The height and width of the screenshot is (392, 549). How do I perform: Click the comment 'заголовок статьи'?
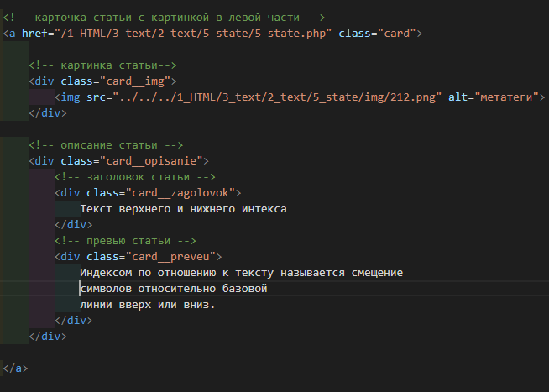tap(135, 177)
